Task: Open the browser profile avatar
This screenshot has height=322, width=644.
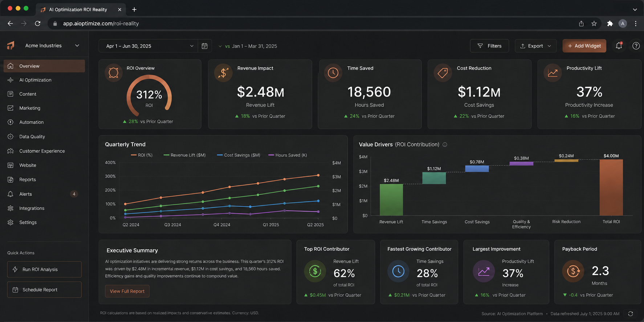Action: coord(623,24)
